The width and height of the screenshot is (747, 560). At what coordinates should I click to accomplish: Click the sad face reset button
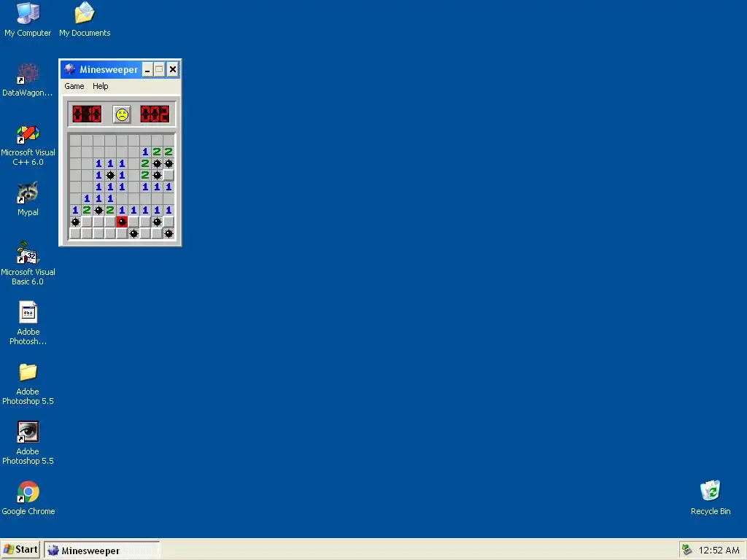click(122, 114)
